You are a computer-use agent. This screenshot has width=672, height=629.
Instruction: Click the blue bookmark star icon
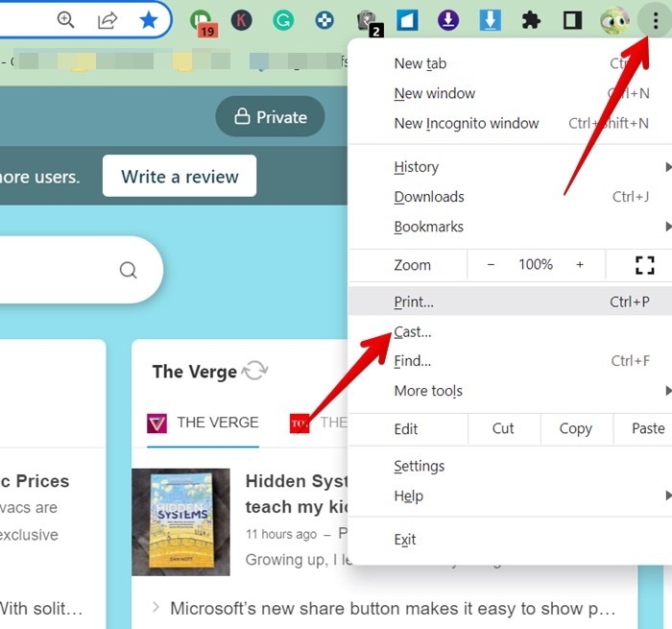148,20
